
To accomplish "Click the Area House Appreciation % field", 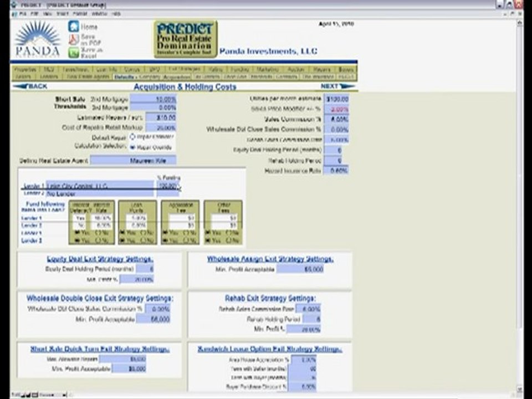I will pos(304,360).
